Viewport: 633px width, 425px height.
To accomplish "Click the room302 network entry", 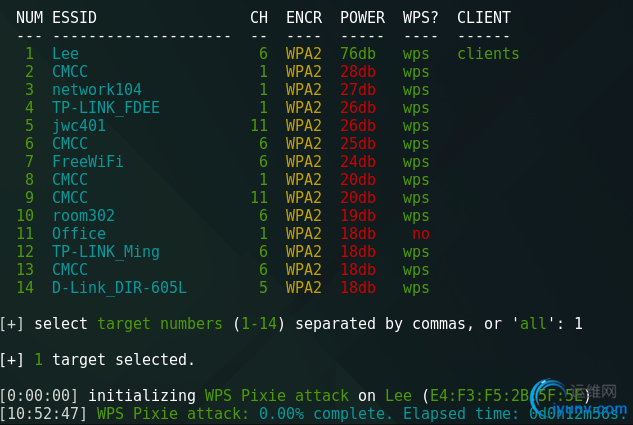I will click(83, 215).
